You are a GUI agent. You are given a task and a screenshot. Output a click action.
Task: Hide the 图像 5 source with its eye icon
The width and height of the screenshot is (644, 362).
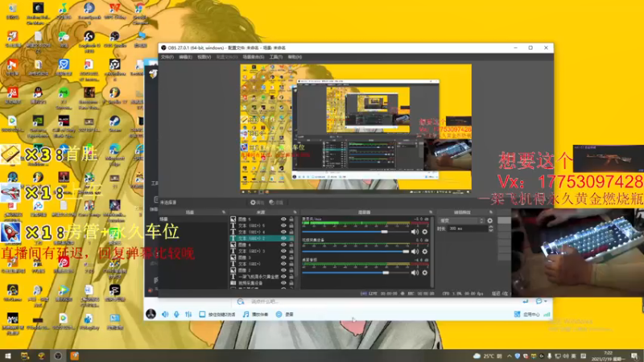283,219
